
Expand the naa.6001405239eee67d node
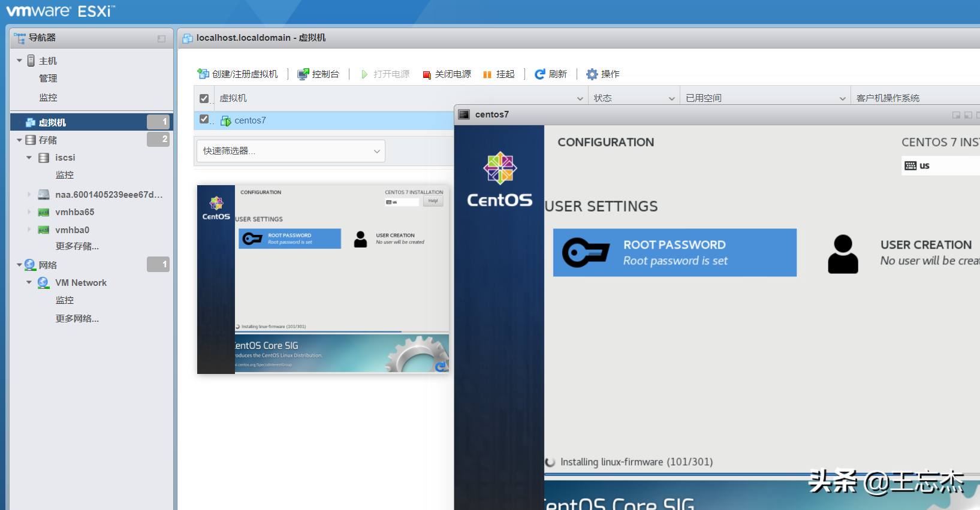point(29,194)
